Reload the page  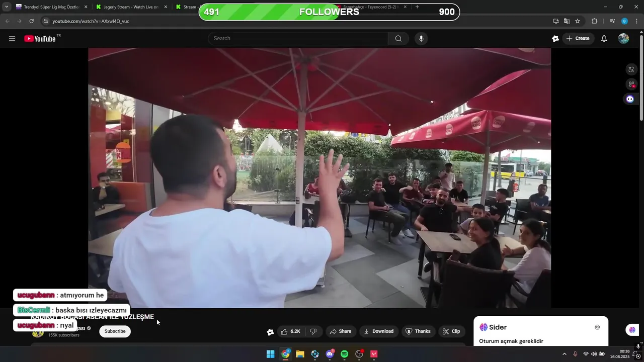pos(31,21)
